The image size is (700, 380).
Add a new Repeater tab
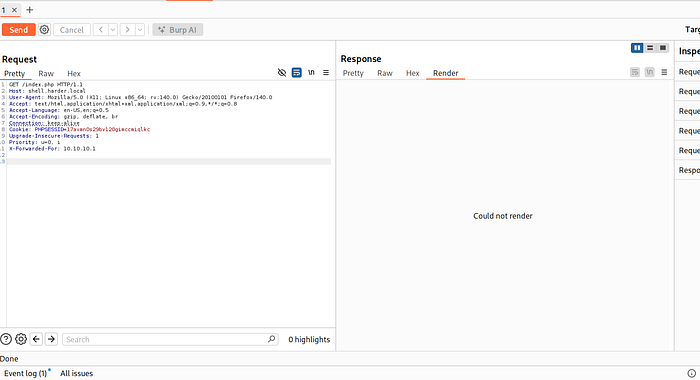(x=29, y=10)
